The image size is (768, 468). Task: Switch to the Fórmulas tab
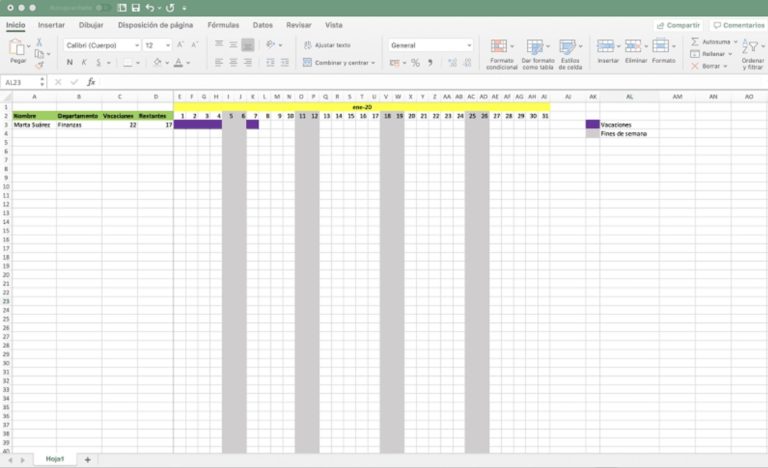(x=223, y=24)
